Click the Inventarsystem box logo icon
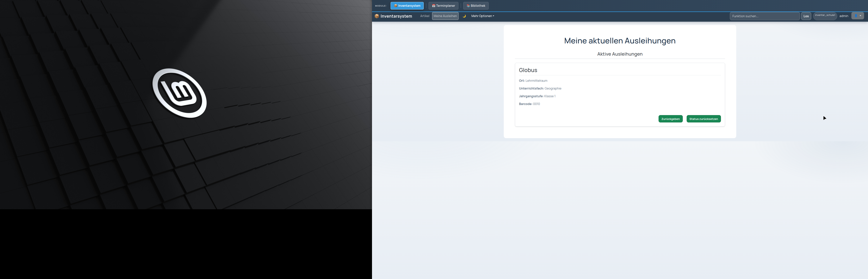Viewport: 868px width, 279px height. (377, 16)
